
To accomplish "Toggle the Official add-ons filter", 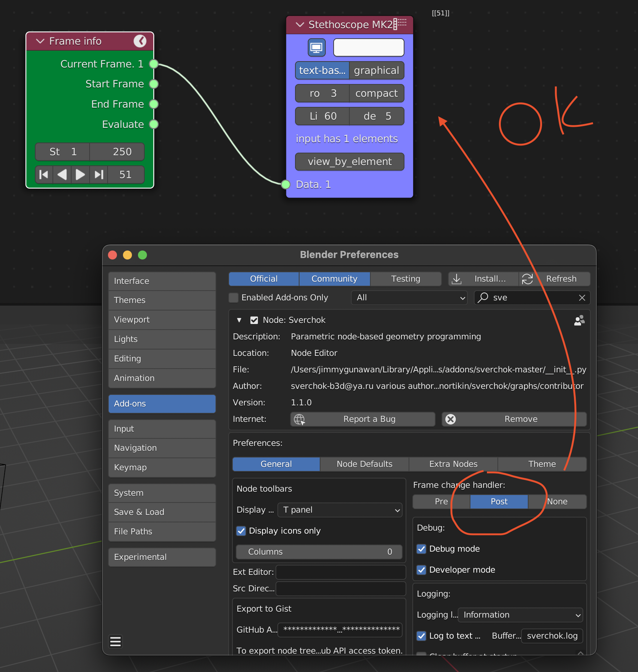I will [x=264, y=279].
